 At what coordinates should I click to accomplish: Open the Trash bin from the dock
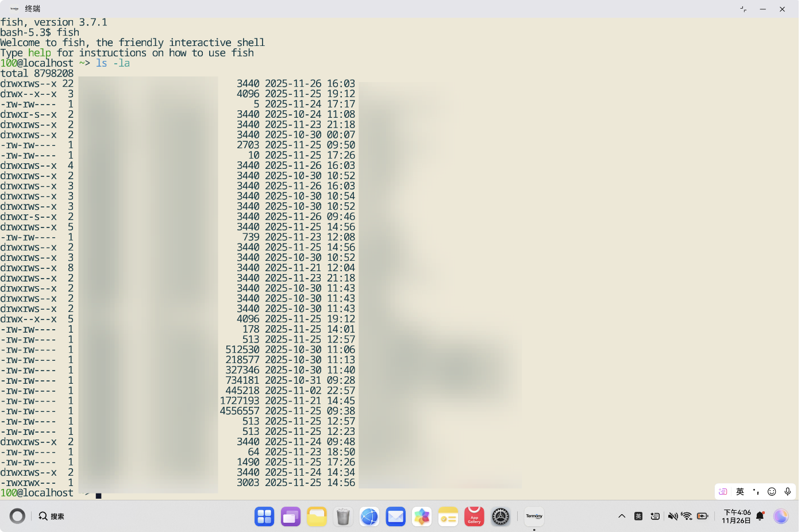[x=343, y=516]
